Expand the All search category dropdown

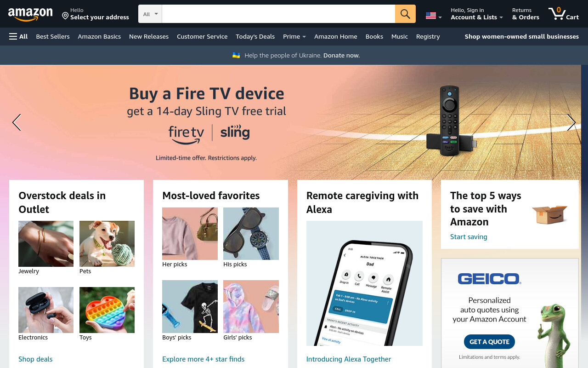point(150,14)
